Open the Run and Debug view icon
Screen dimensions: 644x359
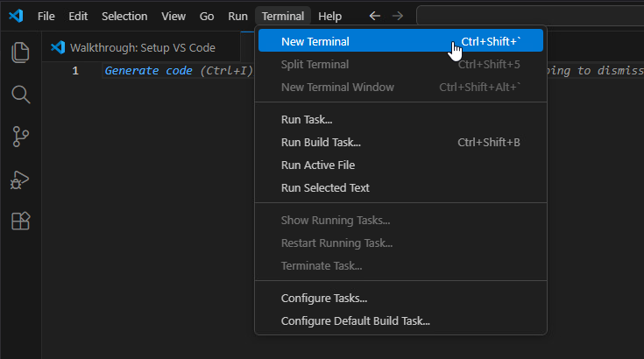[20, 179]
